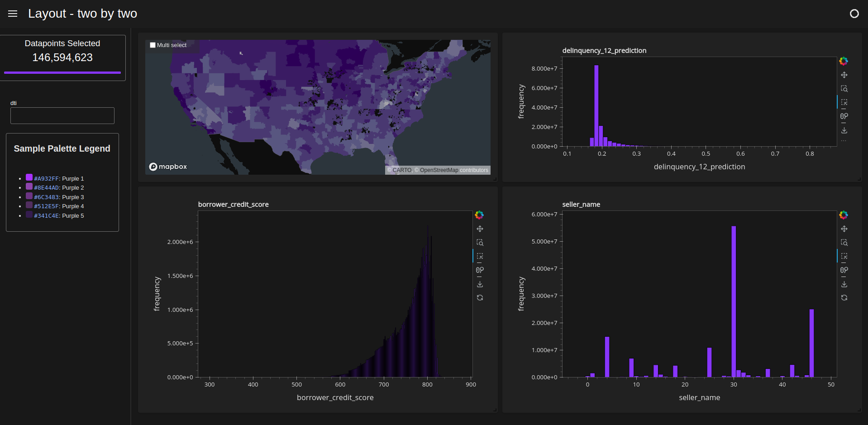The height and width of the screenshot is (425, 868).
Task: Click the seller_name chart title
Action: point(581,205)
